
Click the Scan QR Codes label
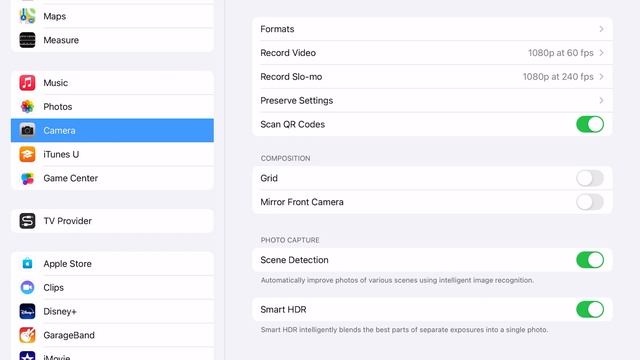[x=293, y=124]
